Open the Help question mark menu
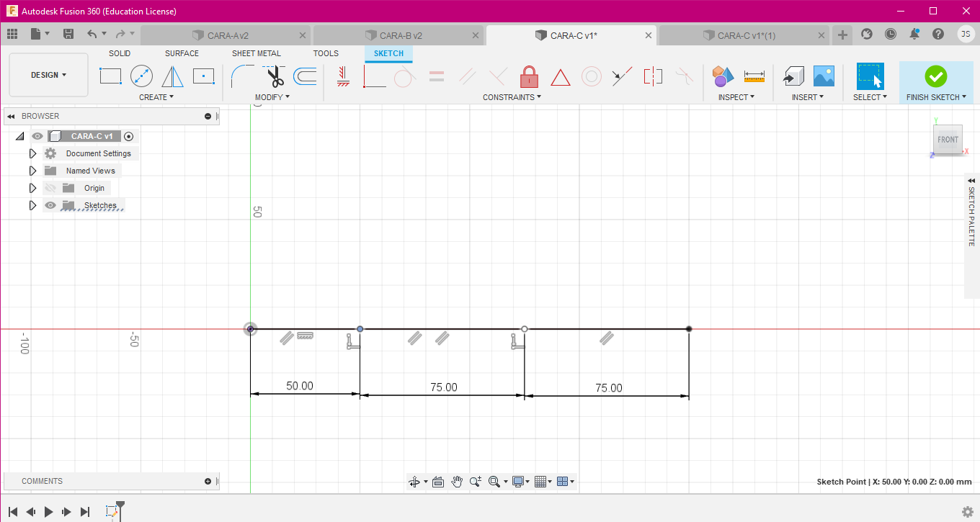 point(938,34)
